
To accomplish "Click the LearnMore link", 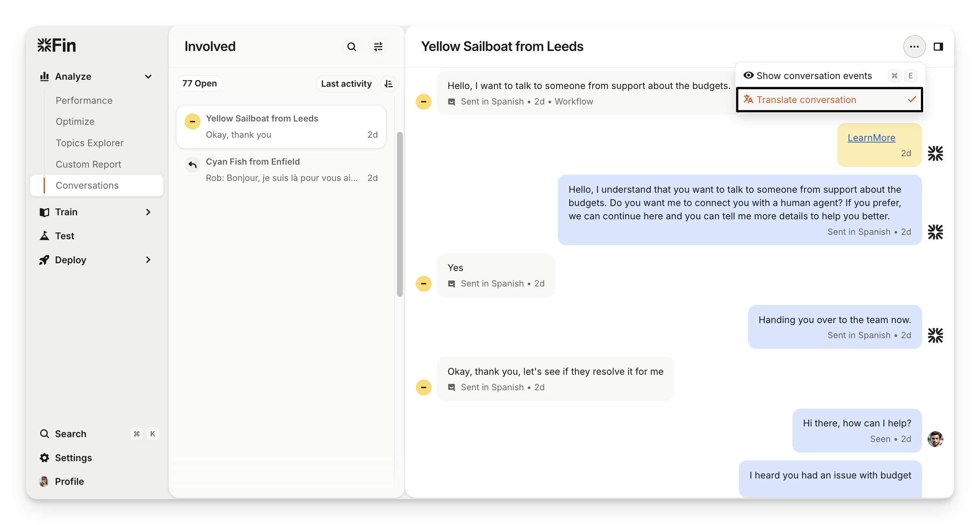I will click(871, 138).
